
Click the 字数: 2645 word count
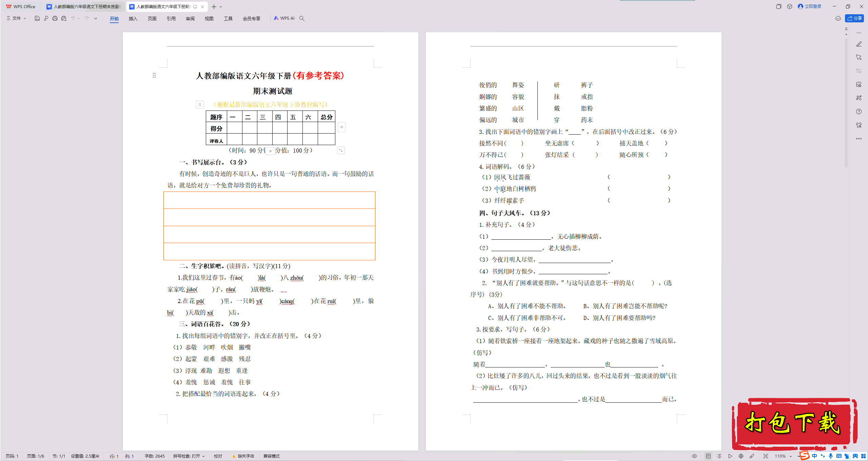tap(155, 456)
